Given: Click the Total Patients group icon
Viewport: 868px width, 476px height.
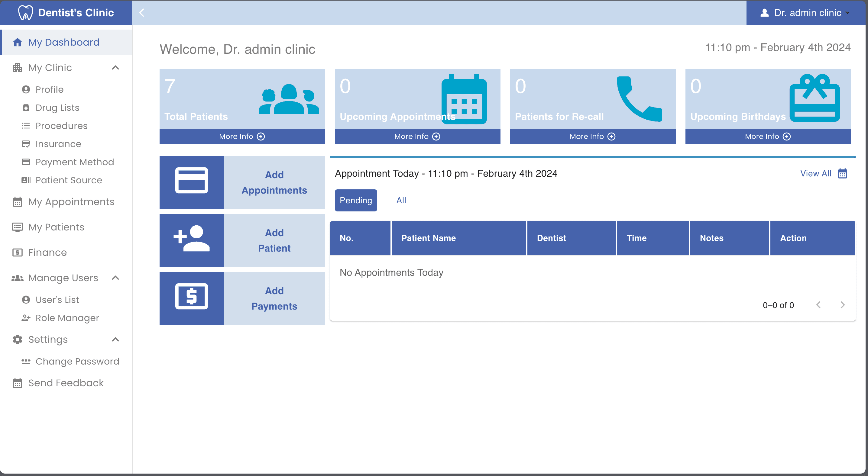Looking at the screenshot, I should click(289, 99).
